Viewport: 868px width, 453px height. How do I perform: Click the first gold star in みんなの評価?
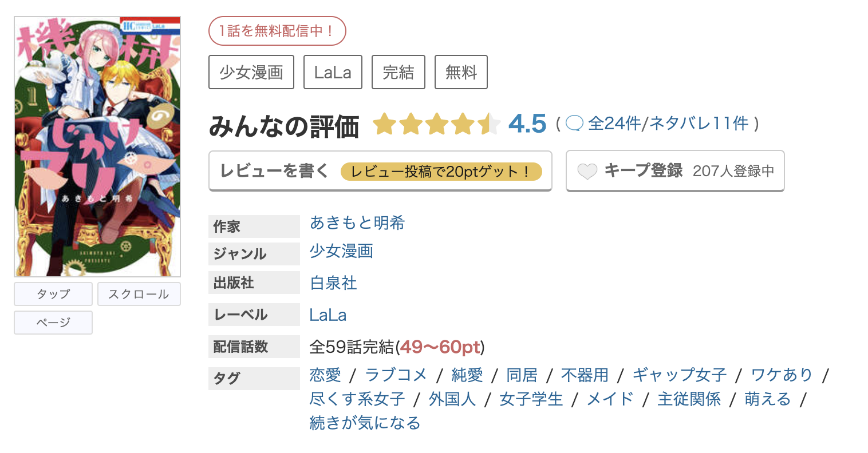coord(385,123)
